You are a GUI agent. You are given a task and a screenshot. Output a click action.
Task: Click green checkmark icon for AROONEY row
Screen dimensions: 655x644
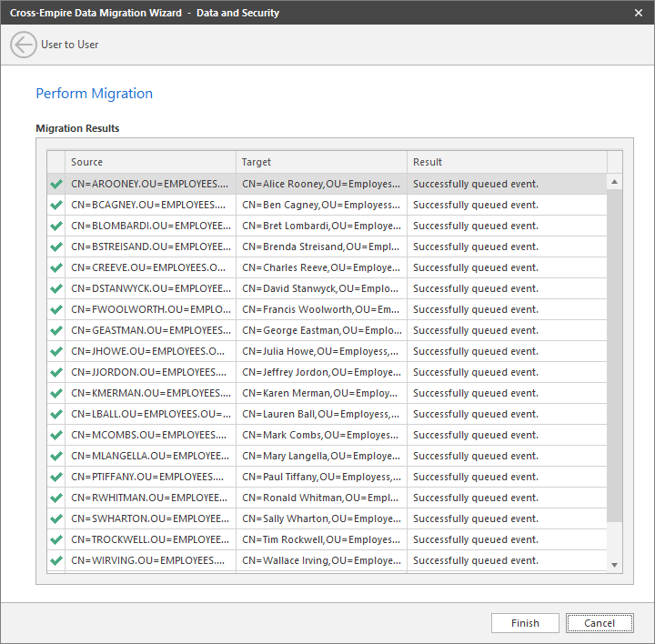[x=56, y=184]
